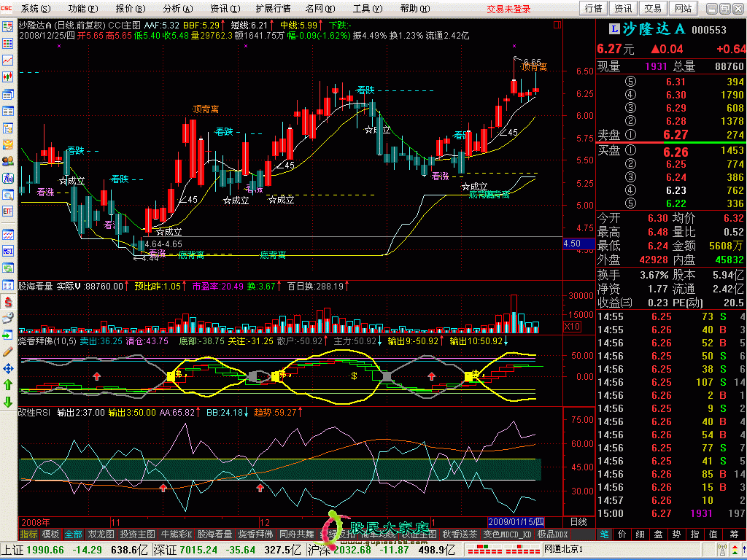Click the green up arrow sidebar icon

pyautogui.click(x=8, y=384)
